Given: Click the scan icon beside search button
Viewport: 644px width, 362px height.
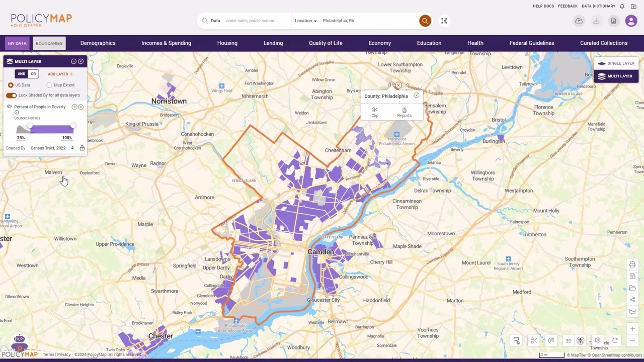Looking at the screenshot, I should [x=444, y=21].
